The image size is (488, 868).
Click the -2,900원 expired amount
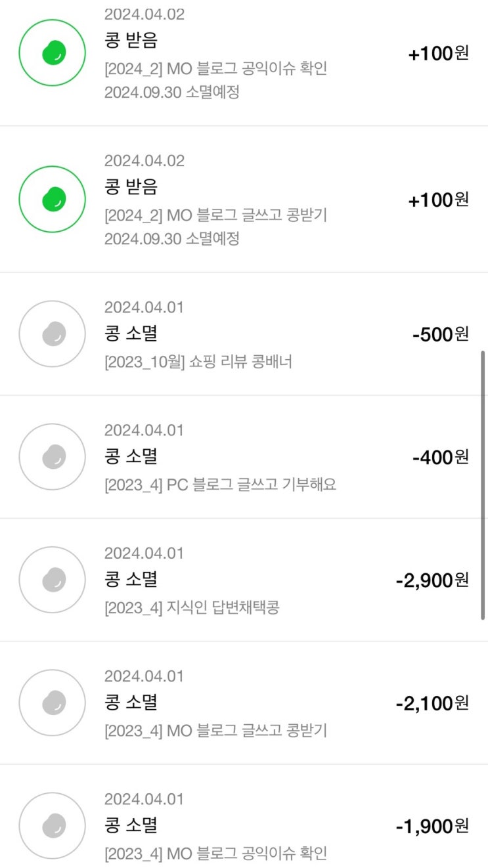[432, 580]
